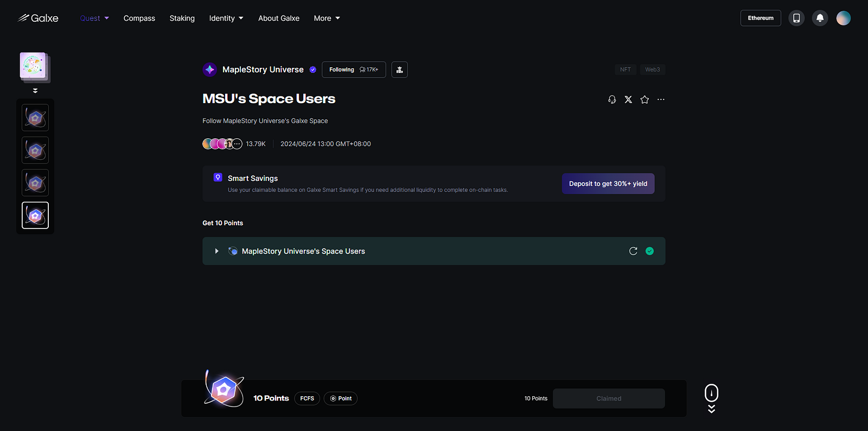868x431 pixels.
Task: Go to Compass page
Action: point(139,18)
